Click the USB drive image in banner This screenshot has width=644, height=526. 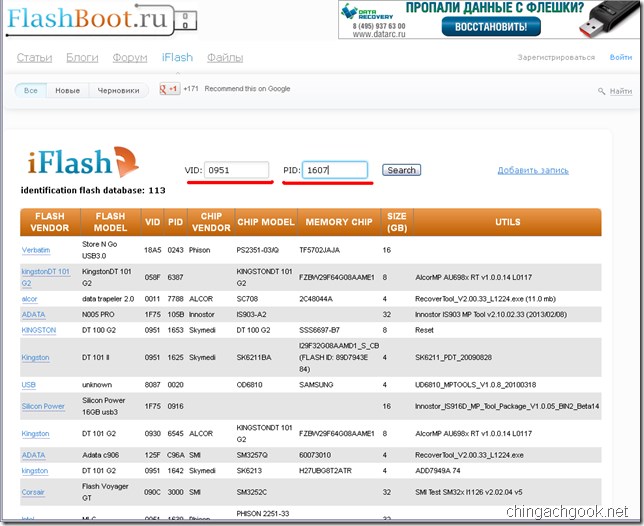tap(610, 18)
